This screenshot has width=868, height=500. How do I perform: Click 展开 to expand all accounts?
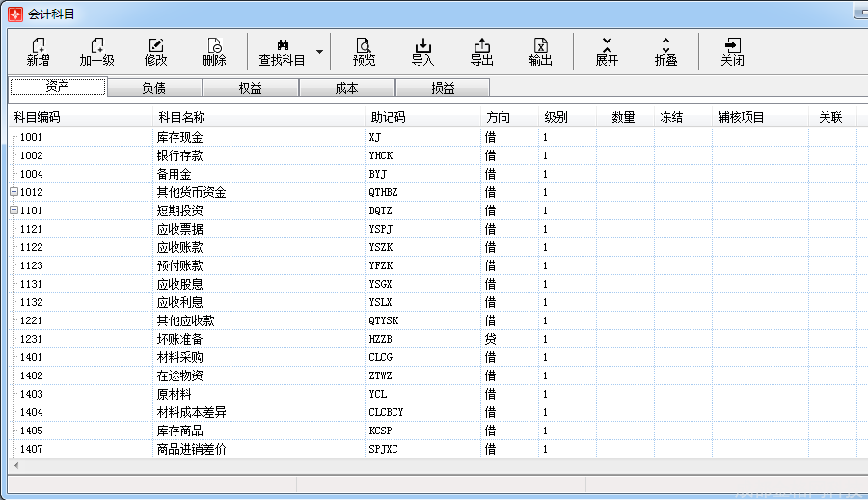(607, 46)
